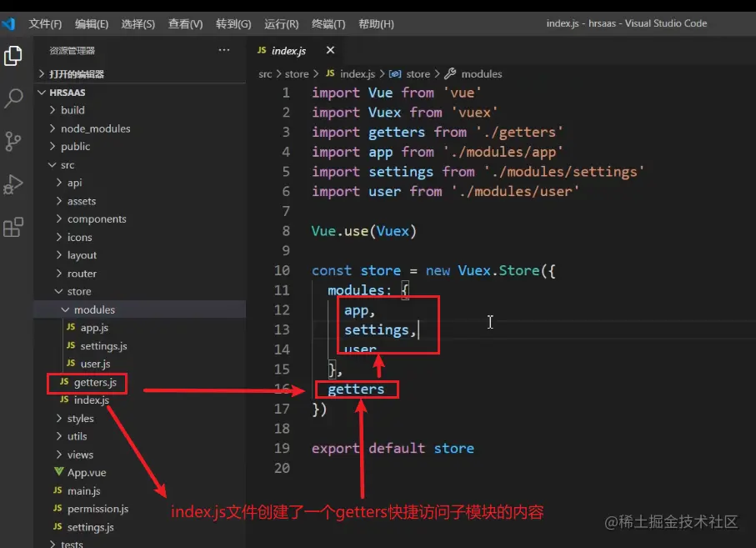Click the wrench icon in modules breadcrumb
The width and height of the screenshot is (756, 548).
point(450,73)
